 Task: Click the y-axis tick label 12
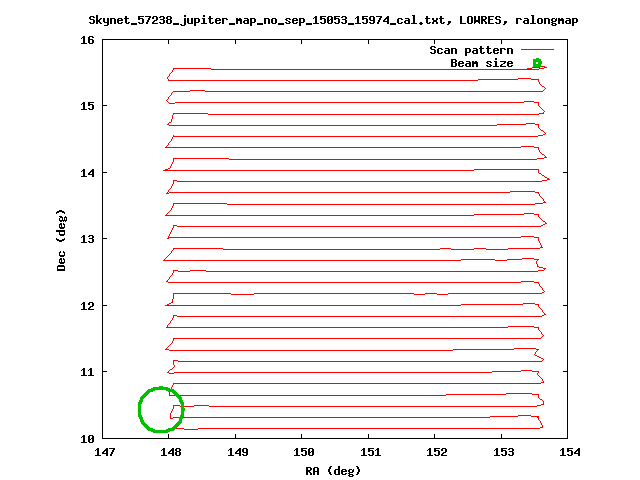(87, 306)
